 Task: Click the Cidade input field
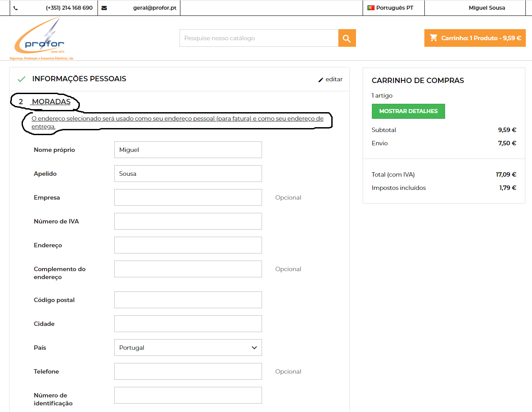188,324
